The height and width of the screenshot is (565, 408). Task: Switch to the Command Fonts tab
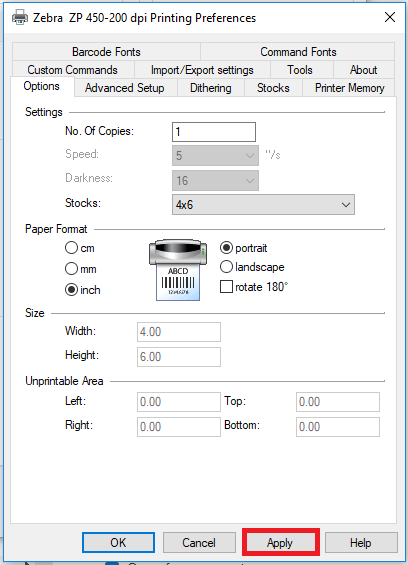point(298,52)
